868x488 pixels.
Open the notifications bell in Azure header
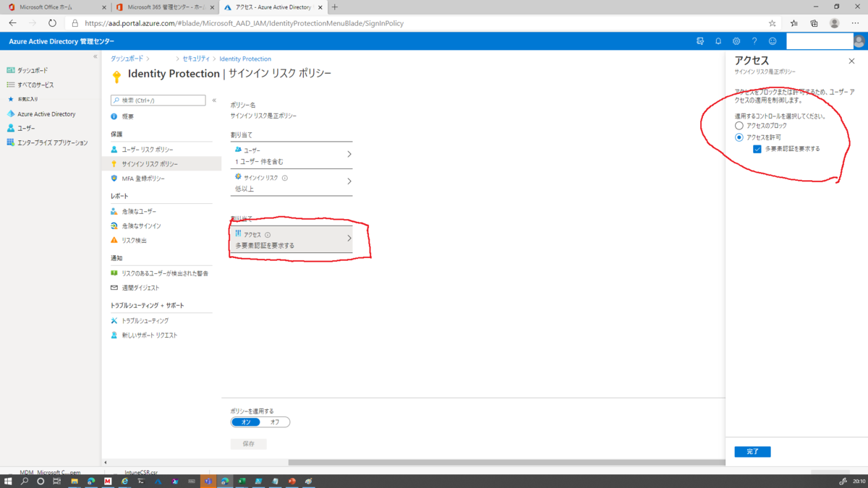point(718,41)
